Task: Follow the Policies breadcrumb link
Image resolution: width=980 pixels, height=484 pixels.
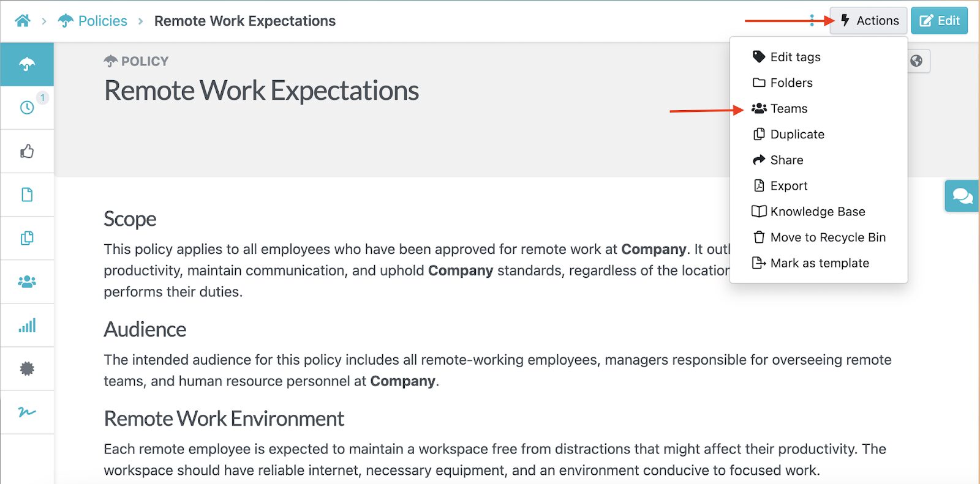Action: click(x=102, y=20)
